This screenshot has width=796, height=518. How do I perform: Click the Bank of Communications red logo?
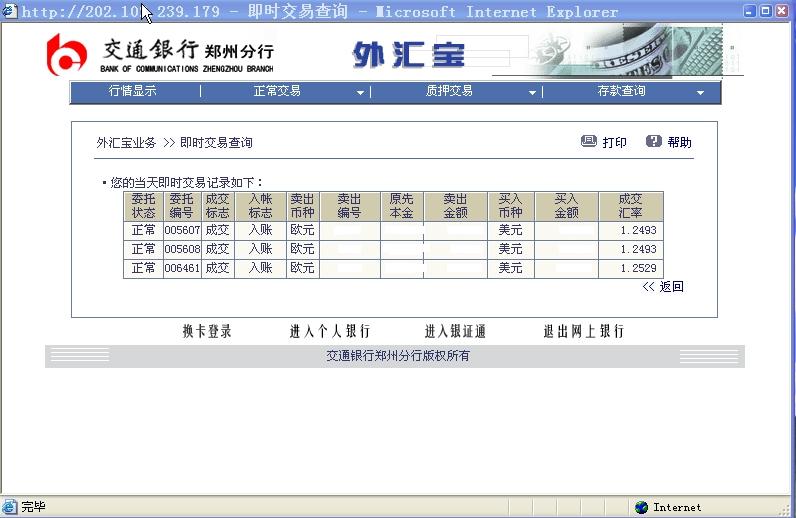coord(66,55)
